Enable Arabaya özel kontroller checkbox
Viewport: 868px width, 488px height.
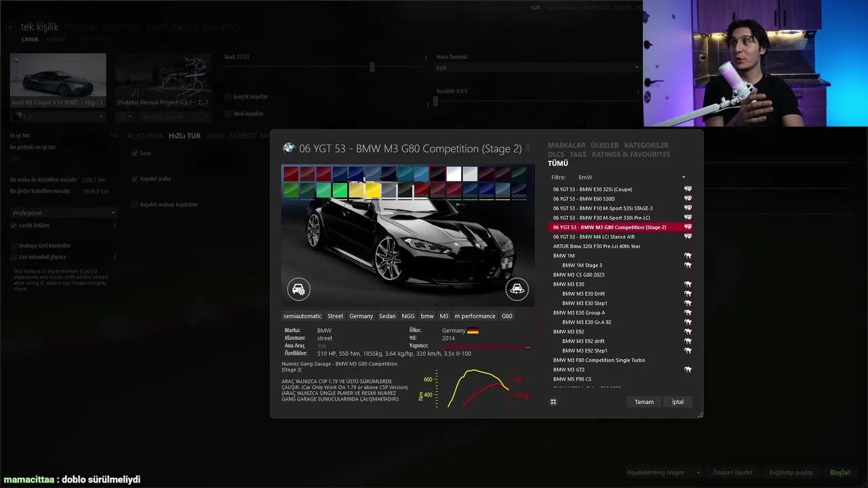(x=14, y=245)
